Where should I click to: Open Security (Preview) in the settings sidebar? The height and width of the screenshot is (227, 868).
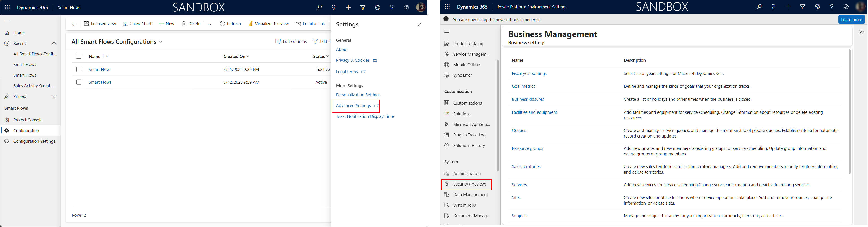click(466, 184)
